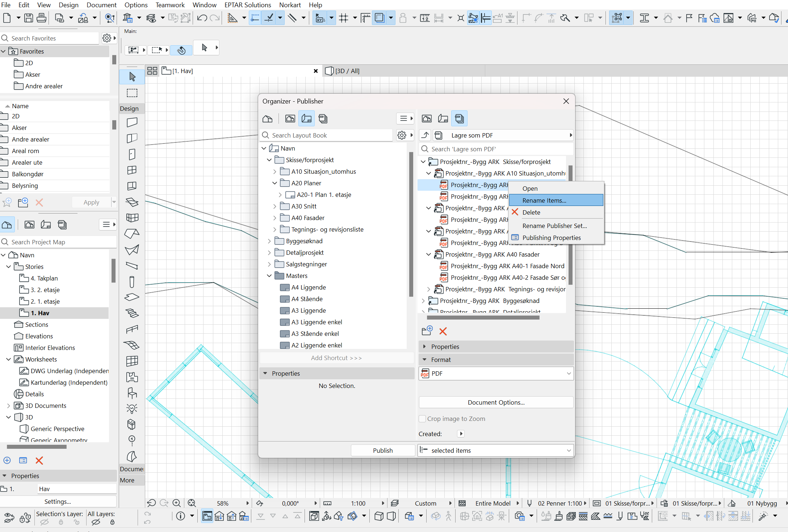Toggle the Trace reference button
This screenshot has height=532, width=788.
pos(379,18)
